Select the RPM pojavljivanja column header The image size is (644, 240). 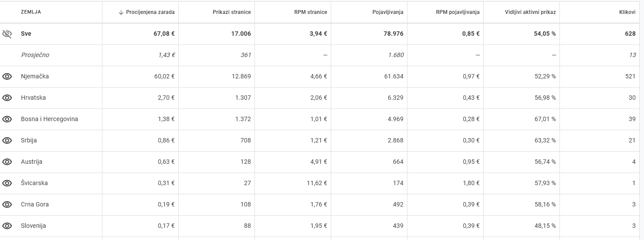(x=458, y=12)
